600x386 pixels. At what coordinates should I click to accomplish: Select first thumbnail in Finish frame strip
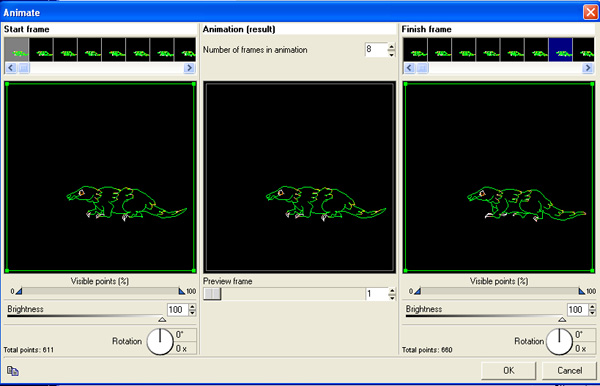(415, 50)
